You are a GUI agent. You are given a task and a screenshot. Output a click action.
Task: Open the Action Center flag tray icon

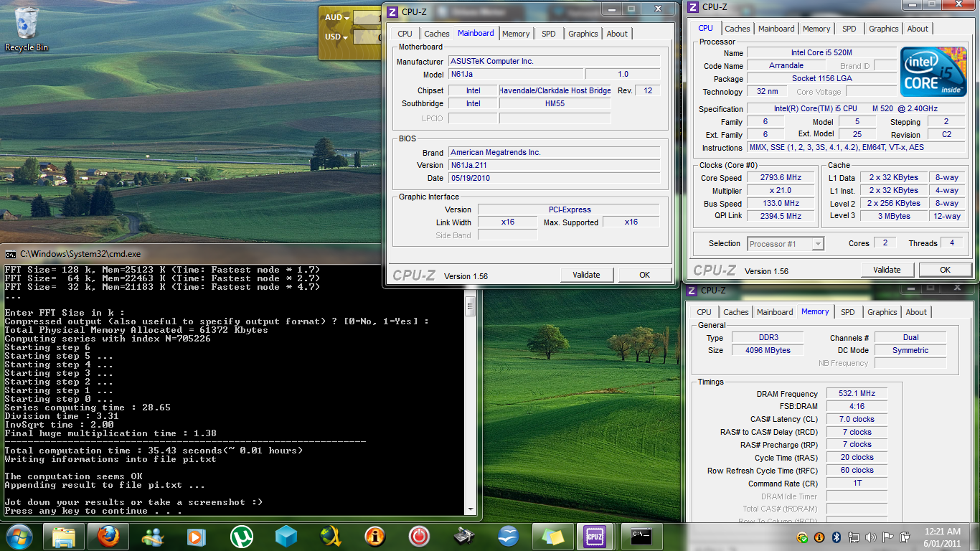tap(888, 537)
